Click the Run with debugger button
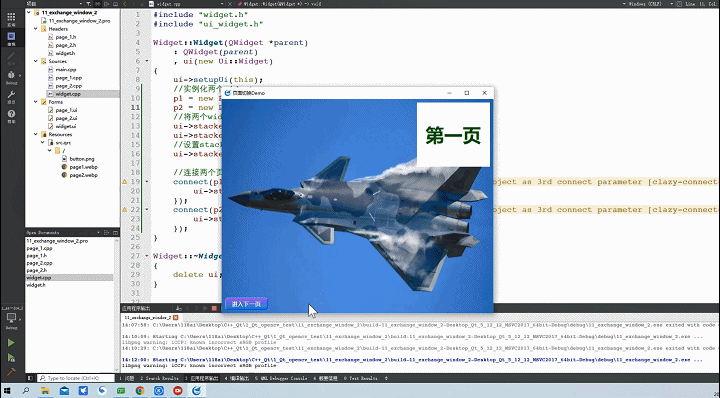Viewport: 720px width, 398px height. click(x=11, y=358)
